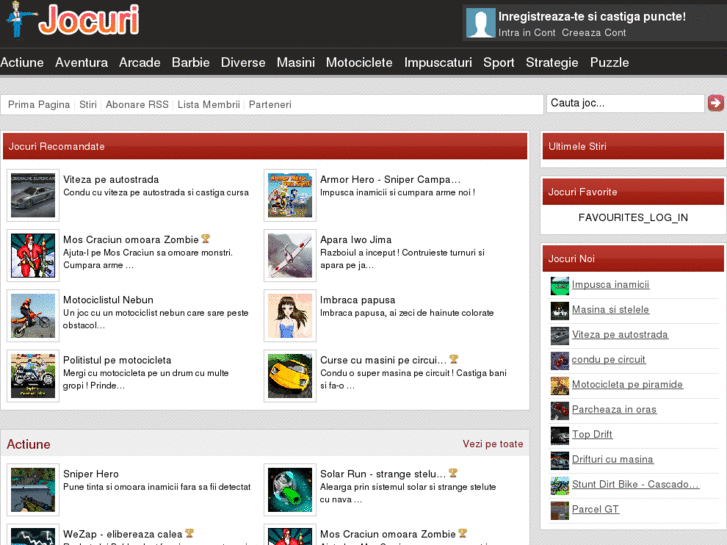Viewport: 727px width, 545px height.
Task: Go to the Motociclete category
Action: coord(359,62)
